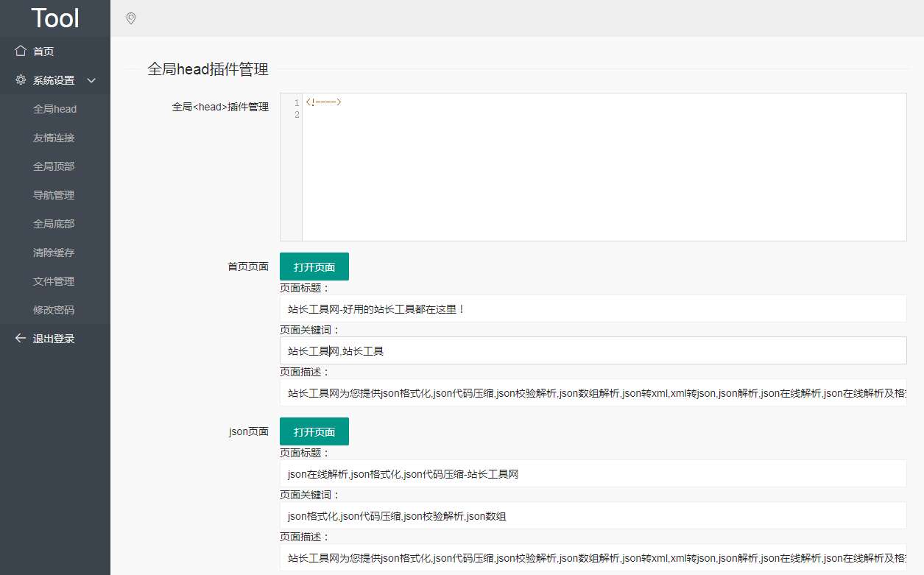
Task: Click 清除缓存 to clear cache
Action: pyautogui.click(x=55, y=252)
